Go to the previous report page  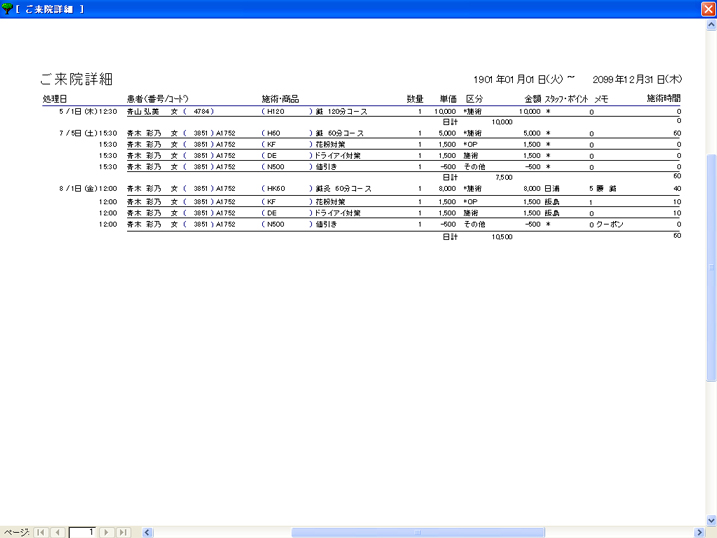[x=57, y=532]
